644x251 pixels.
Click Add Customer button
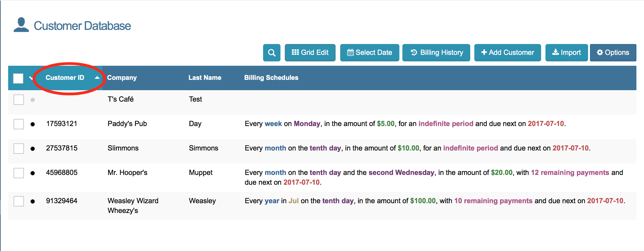coord(507,53)
